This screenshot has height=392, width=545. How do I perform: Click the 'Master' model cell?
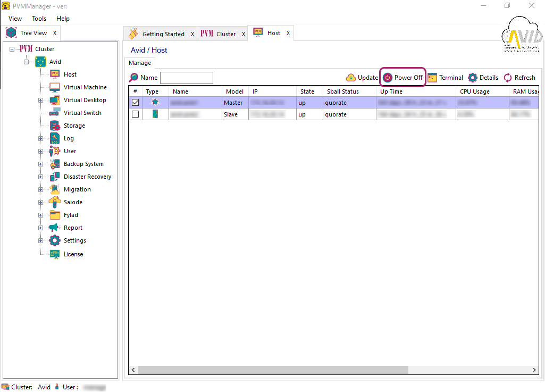235,103
